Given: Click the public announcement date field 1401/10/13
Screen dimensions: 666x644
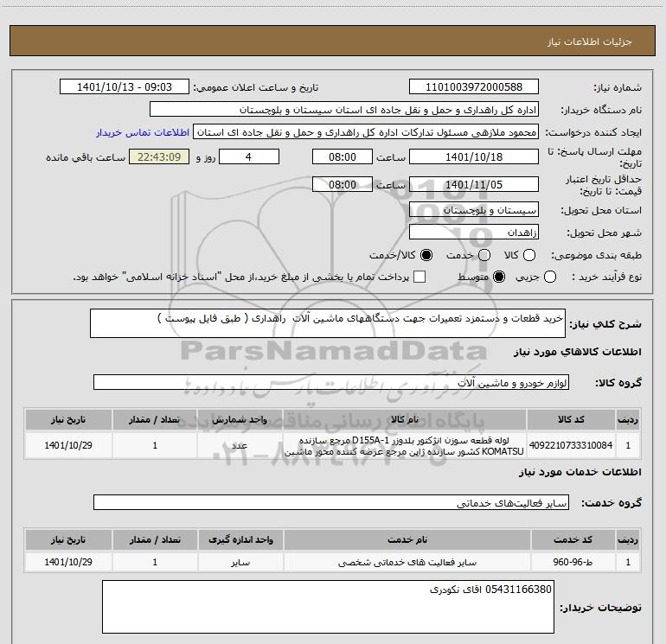Looking at the screenshot, I should (x=125, y=87).
